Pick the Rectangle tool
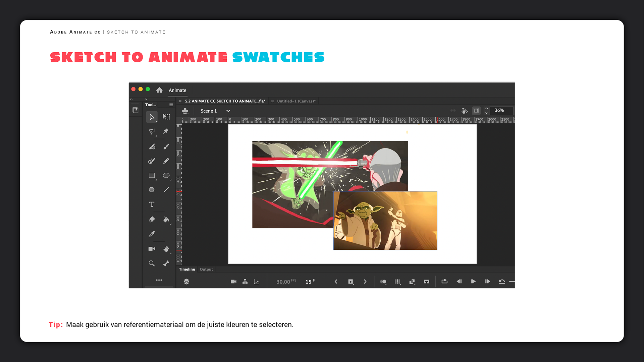The height and width of the screenshot is (362, 644). click(152, 175)
